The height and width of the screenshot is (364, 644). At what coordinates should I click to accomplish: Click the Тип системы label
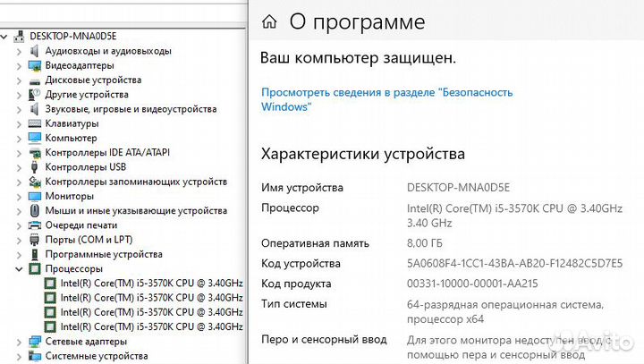click(294, 304)
